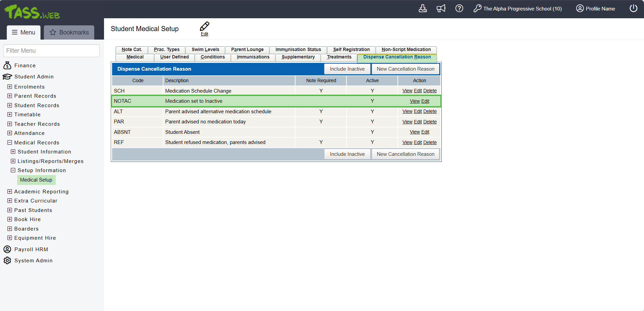The image size is (644, 311).
Task: Click the power logout icon
Action: tap(633, 8)
